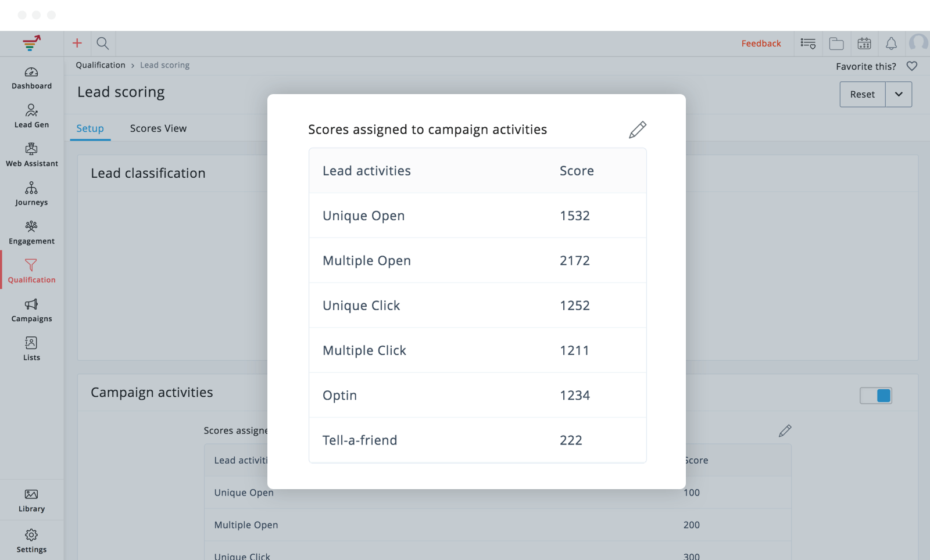The width and height of the screenshot is (930, 560).
Task: Open the Settings gear in the sidebar
Action: [x=31, y=540]
